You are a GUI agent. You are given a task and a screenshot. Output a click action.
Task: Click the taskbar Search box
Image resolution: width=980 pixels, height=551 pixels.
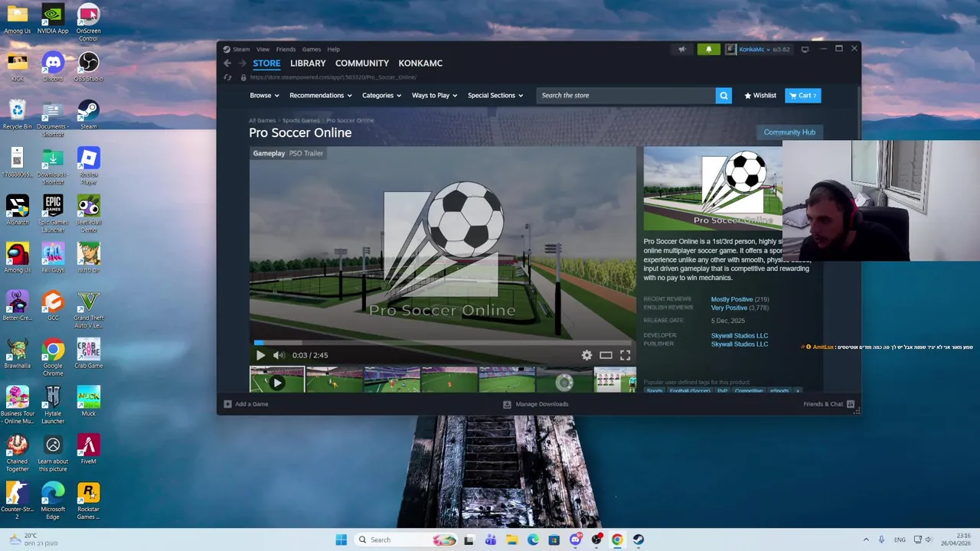[x=407, y=540]
